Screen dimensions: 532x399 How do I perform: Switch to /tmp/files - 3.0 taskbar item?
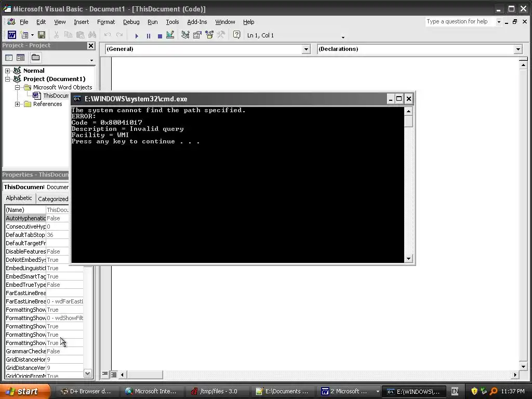(x=217, y=391)
